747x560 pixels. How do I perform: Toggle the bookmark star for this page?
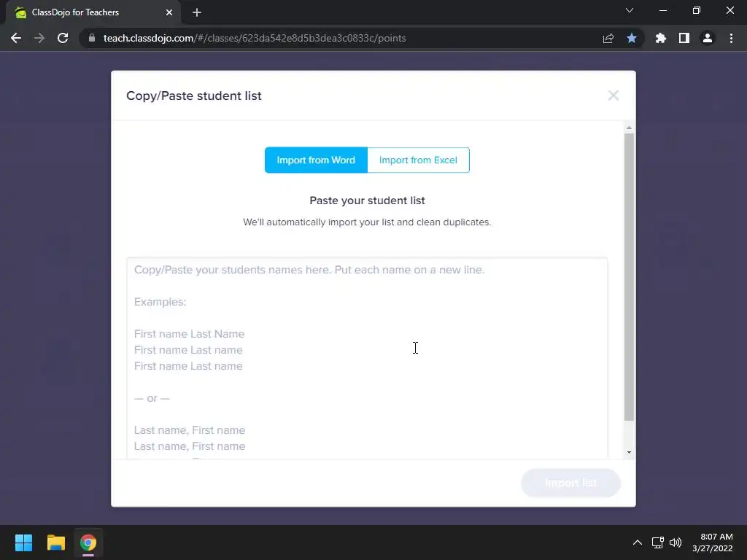click(632, 38)
